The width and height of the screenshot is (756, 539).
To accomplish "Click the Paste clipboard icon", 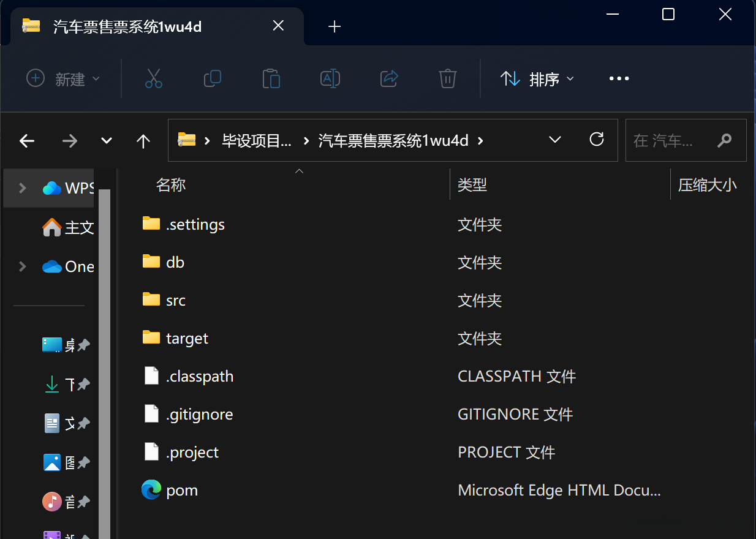I will 271,78.
